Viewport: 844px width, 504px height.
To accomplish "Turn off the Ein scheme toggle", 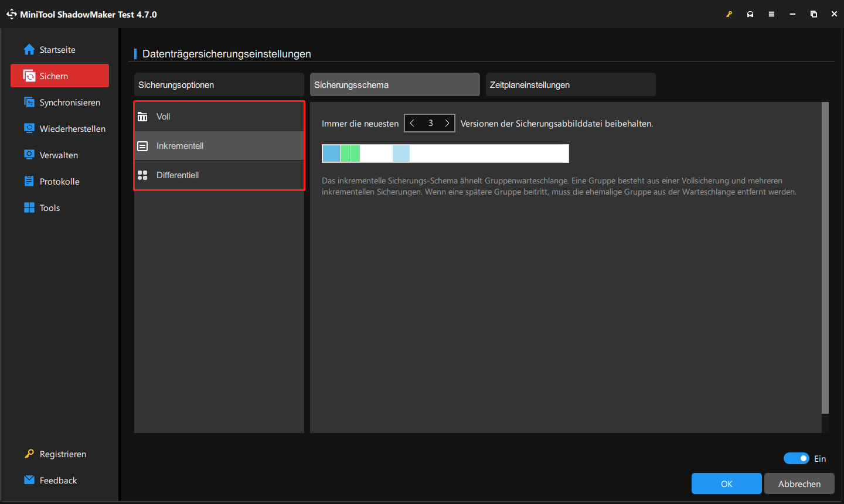I will coord(797,458).
